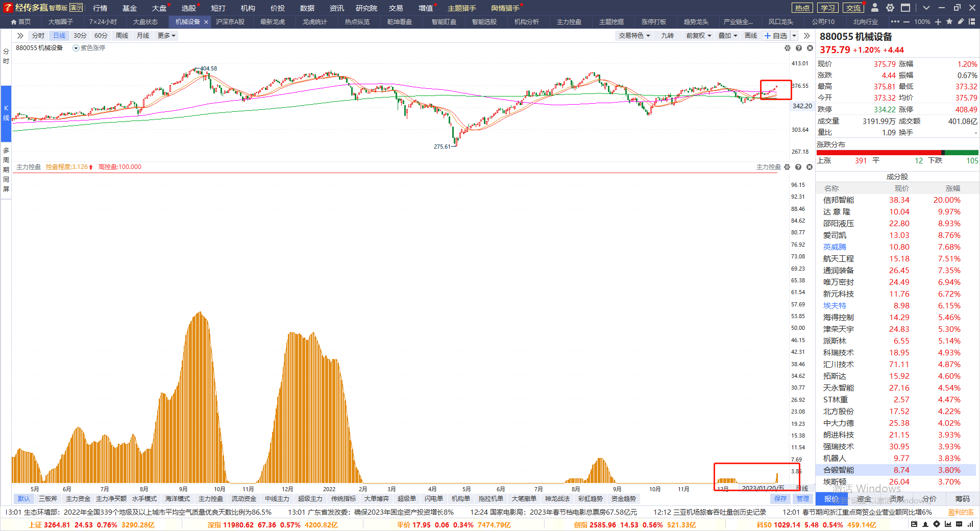Click the 交流 button

point(853,8)
